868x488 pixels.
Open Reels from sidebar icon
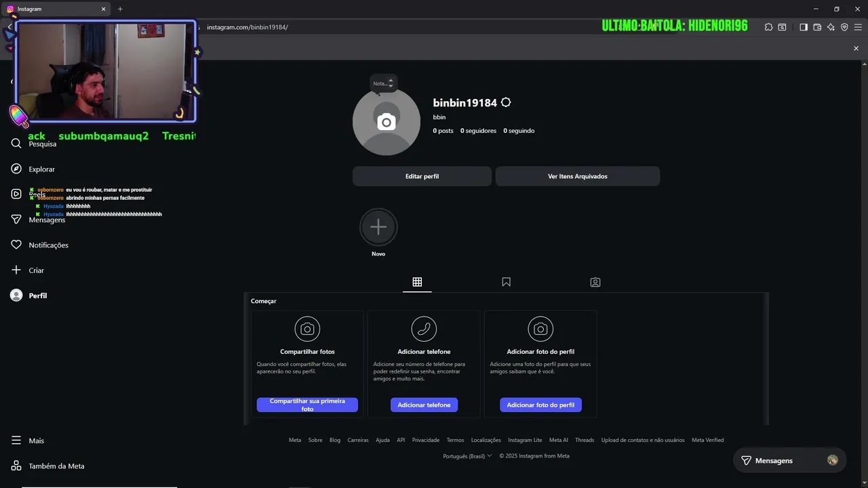tap(16, 194)
